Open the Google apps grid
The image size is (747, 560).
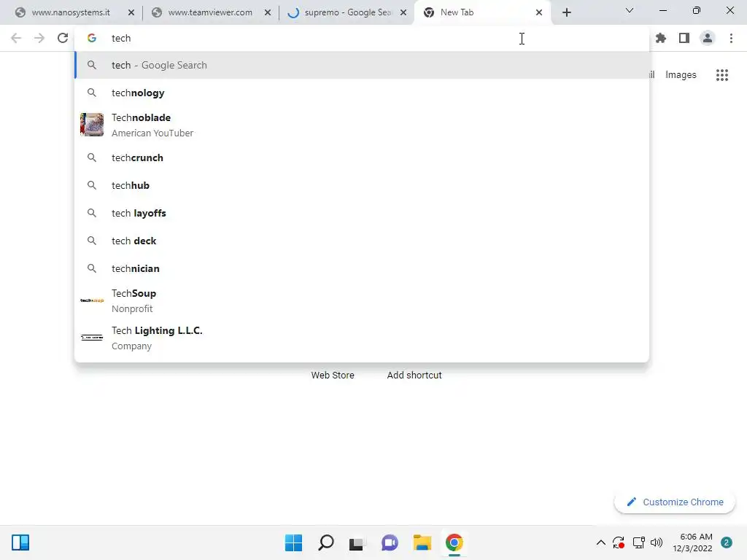pos(722,75)
